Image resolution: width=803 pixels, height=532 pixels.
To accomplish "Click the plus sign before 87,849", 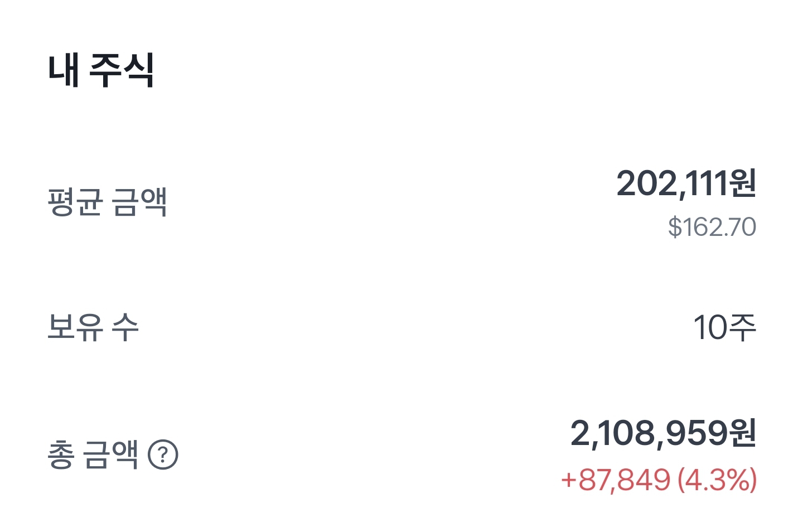I will pyautogui.click(x=568, y=480).
